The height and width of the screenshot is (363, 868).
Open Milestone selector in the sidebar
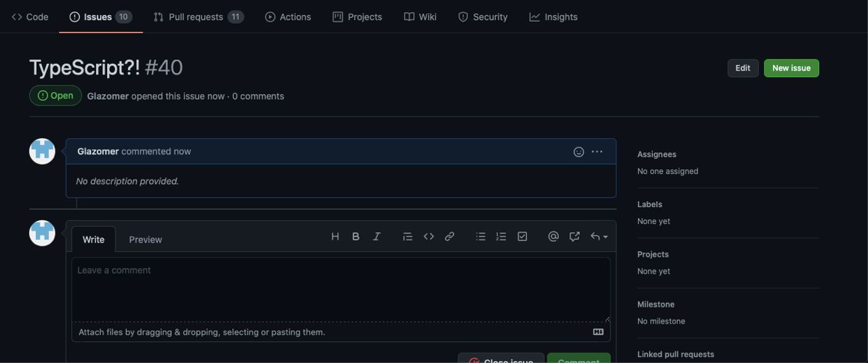656,305
